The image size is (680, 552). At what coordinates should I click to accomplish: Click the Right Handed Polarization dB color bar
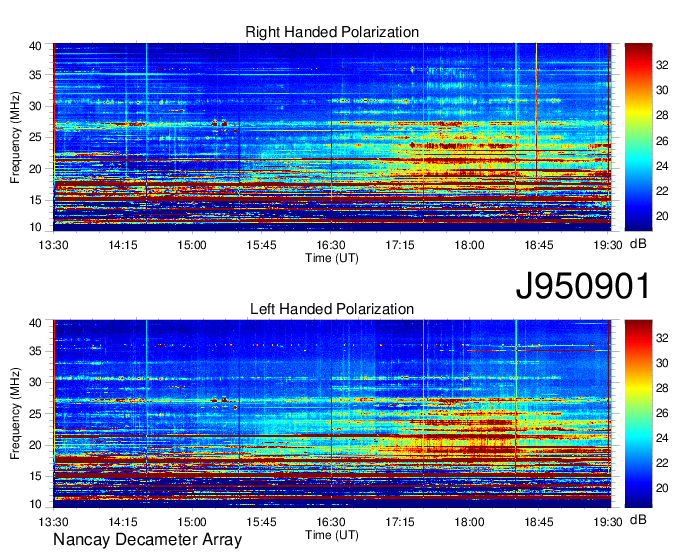click(x=638, y=137)
